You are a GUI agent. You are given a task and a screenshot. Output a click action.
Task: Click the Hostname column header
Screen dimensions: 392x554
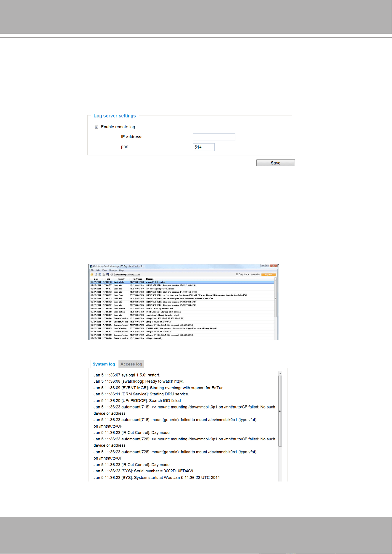coord(137,279)
